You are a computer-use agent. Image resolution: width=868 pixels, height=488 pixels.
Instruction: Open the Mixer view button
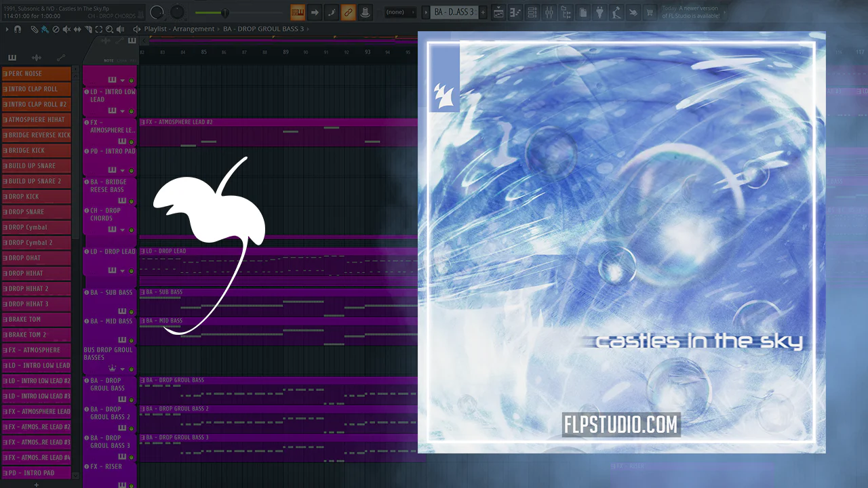pos(549,12)
